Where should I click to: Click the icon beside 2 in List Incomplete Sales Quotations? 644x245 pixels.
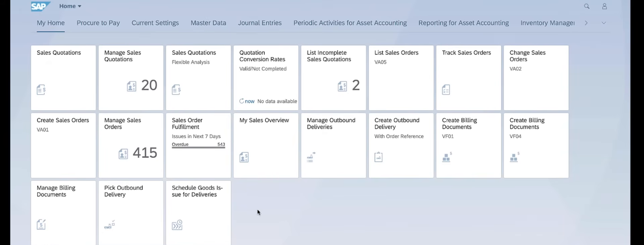coord(342,86)
